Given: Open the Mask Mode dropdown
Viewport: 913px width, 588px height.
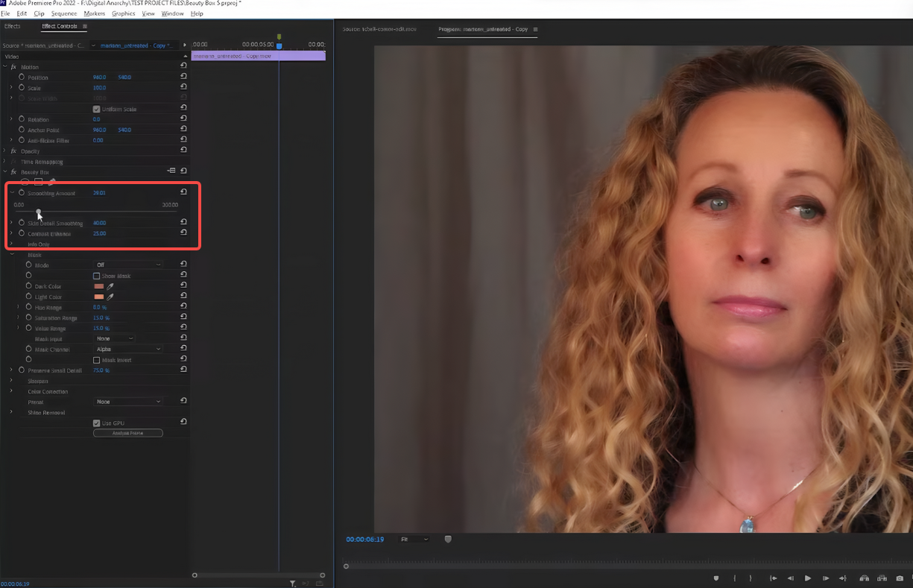Looking at the screenshot, I should [x=128, y=265].
